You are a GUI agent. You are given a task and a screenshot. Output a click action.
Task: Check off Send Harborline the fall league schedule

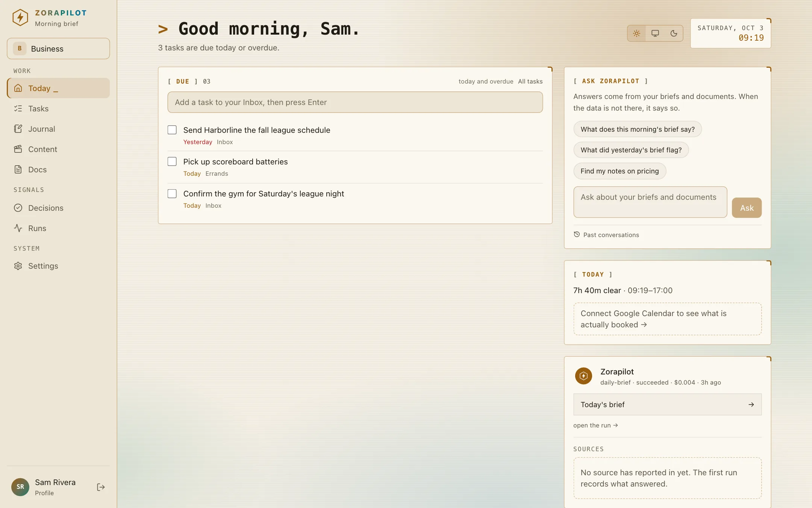click(x=172, y=130)
